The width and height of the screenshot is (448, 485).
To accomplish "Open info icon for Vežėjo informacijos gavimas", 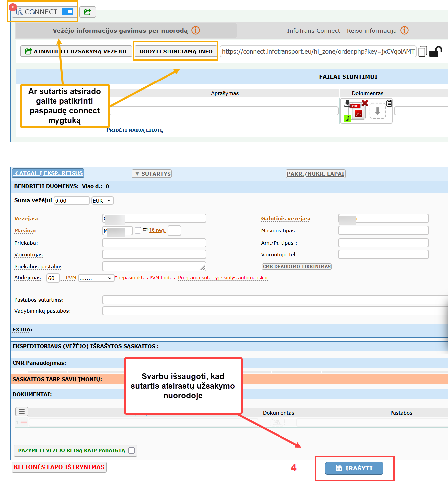I will (x=196, y=30).
